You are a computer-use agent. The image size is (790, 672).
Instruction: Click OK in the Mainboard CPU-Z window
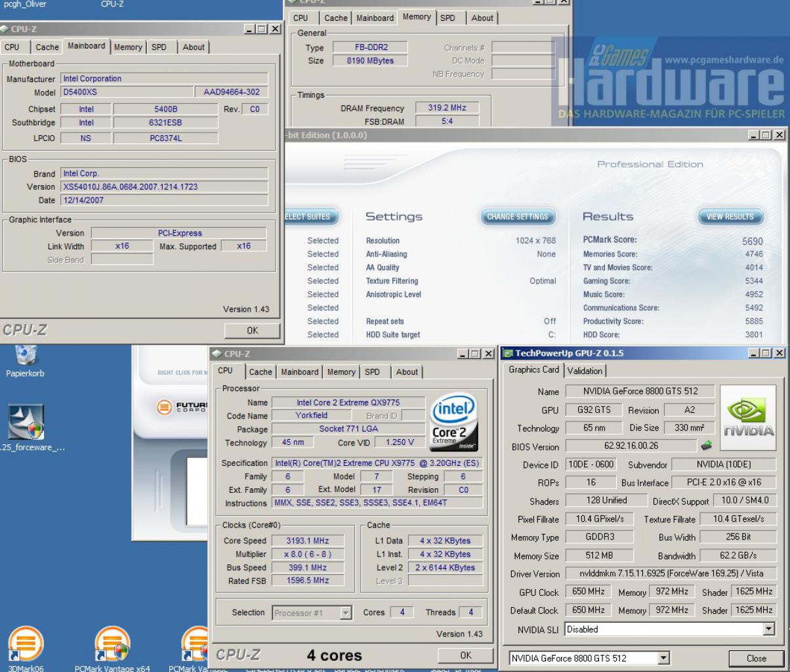[253, 331]
